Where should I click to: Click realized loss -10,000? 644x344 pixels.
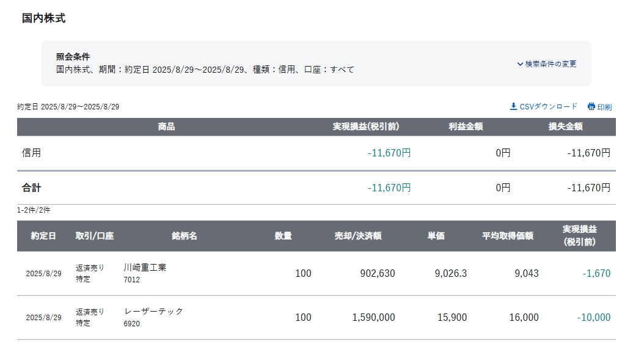point(594,317)
